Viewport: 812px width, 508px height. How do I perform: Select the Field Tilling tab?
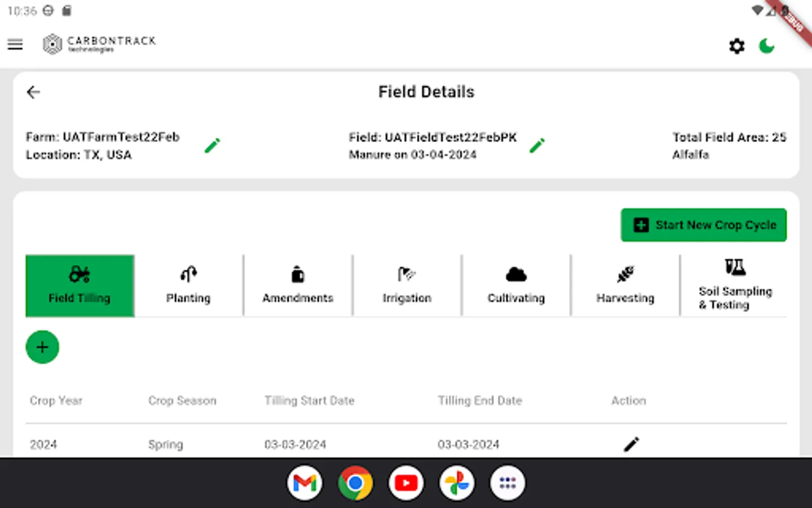tap(80, 286)
